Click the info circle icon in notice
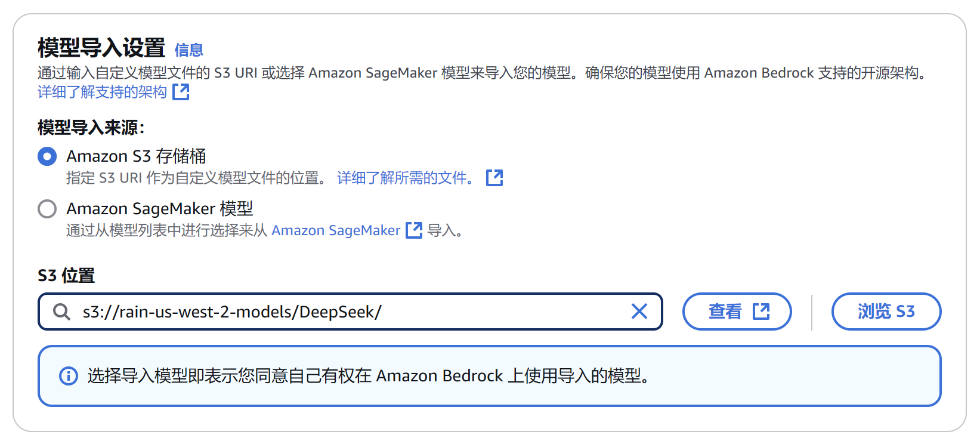 coord(69,376)
